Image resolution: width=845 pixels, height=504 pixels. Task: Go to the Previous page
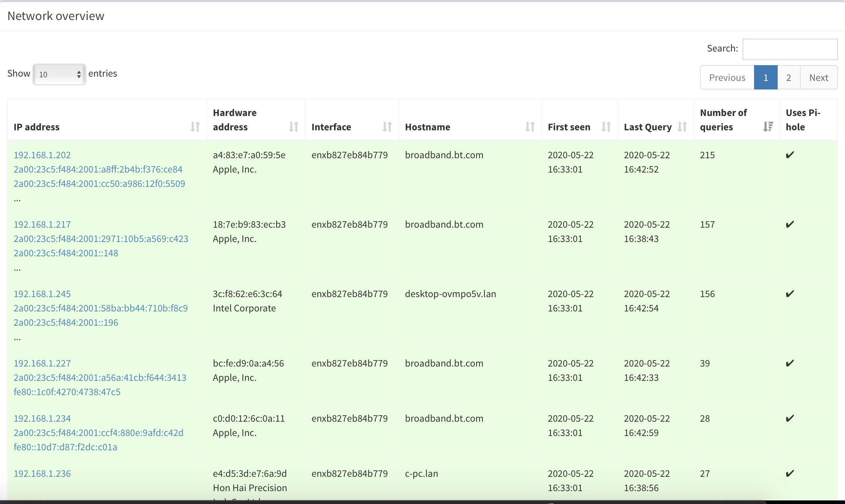pyautogui.click(x=727, y=78)
